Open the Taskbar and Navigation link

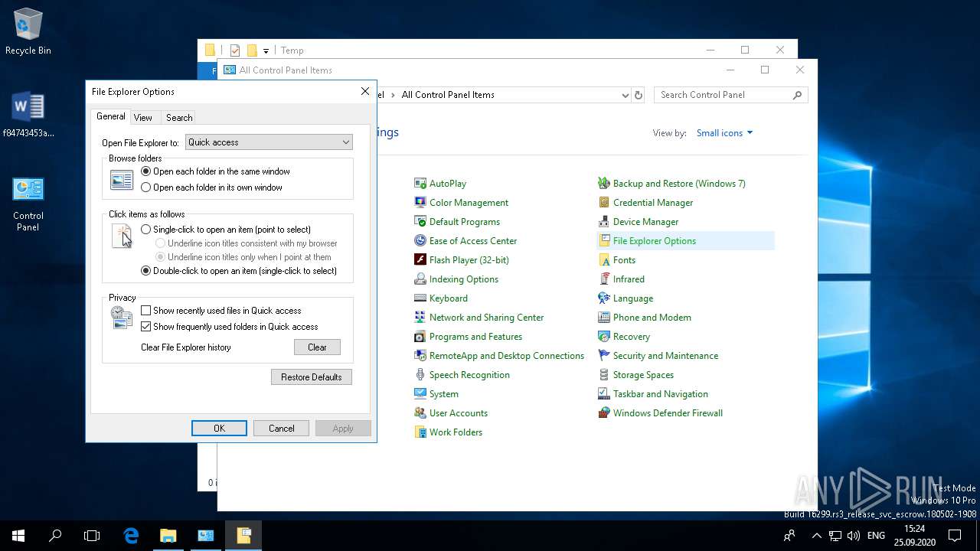660,394
